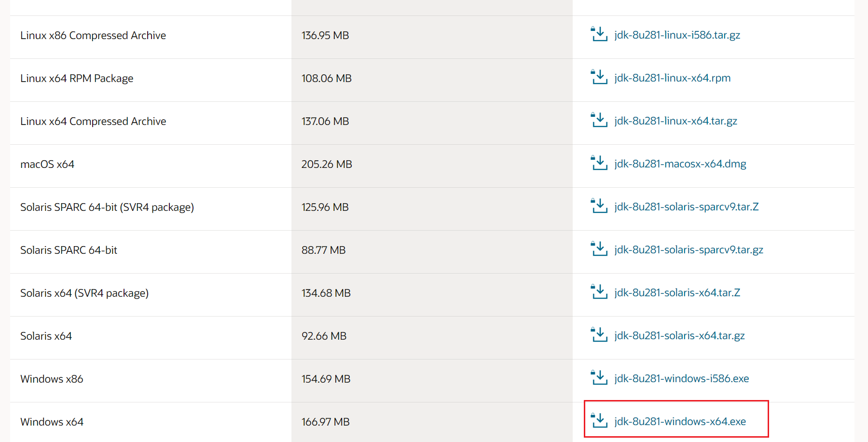Viewport: 868px width, 442px height.
Task: Click the 205.26 MB file size cell
Action: click(327, 164)
